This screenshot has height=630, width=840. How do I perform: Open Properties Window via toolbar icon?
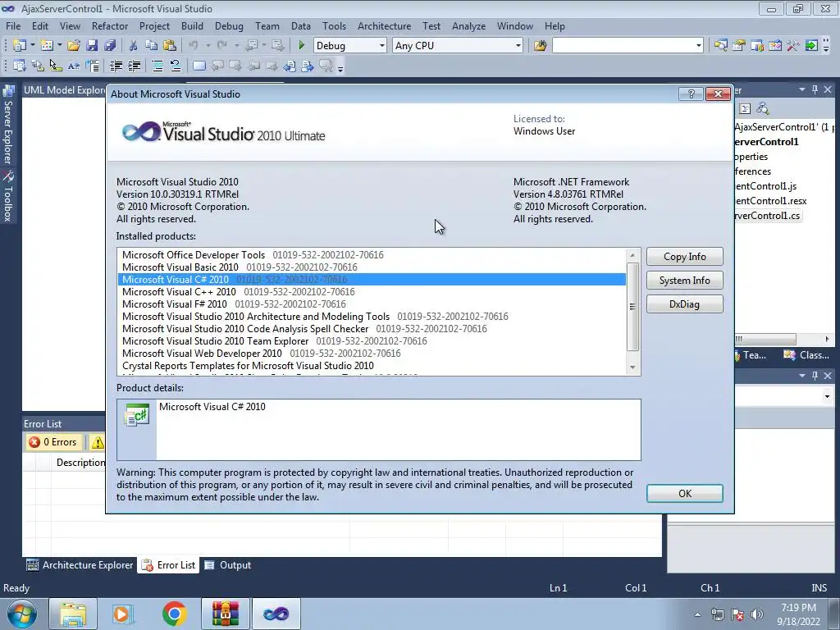739,46
